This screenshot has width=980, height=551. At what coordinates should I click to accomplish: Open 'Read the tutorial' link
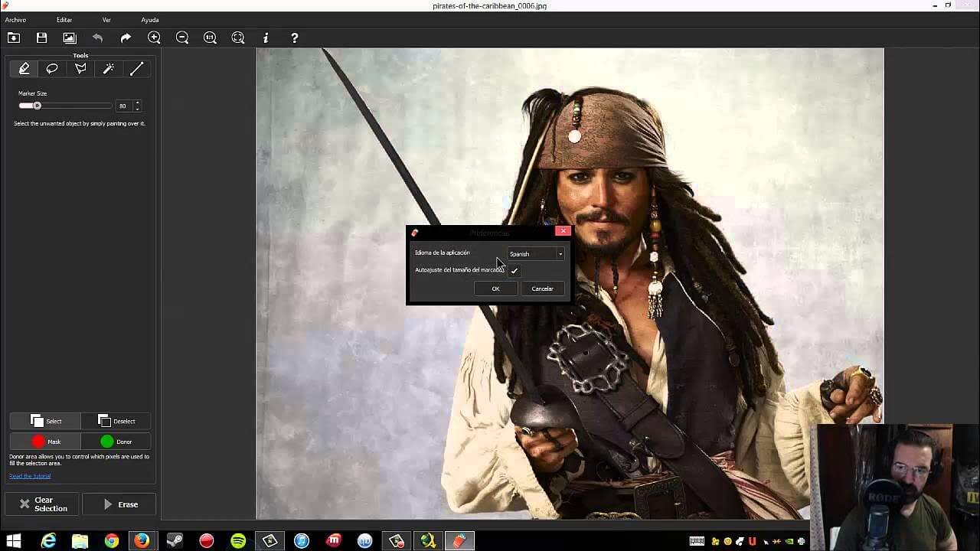[30, 476]
